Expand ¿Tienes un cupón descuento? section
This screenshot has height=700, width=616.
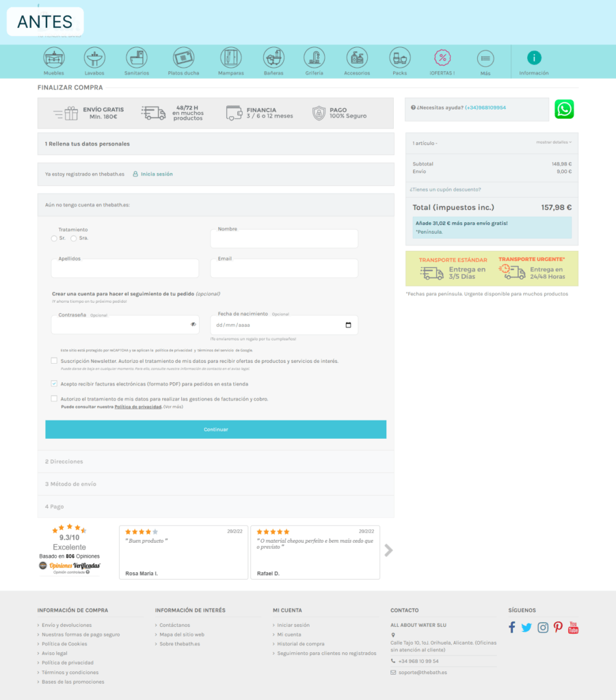[x=445, y=189]
